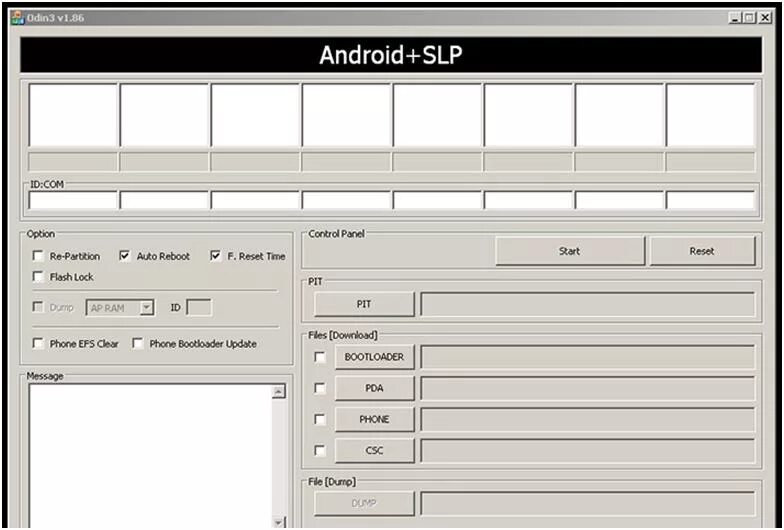Click the Message log scrollbar down arrow
This screenshot has width=784, height=530.
(279, 522)
